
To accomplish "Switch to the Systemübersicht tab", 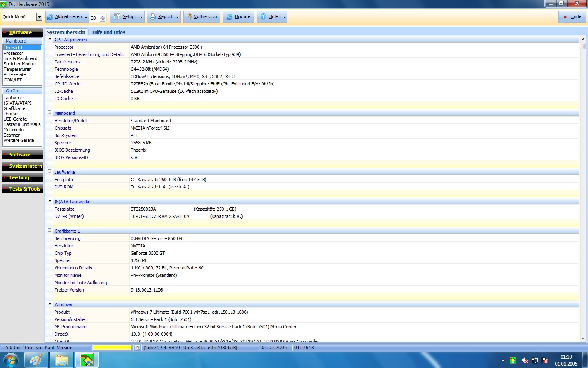I will (x=66, y=32).
